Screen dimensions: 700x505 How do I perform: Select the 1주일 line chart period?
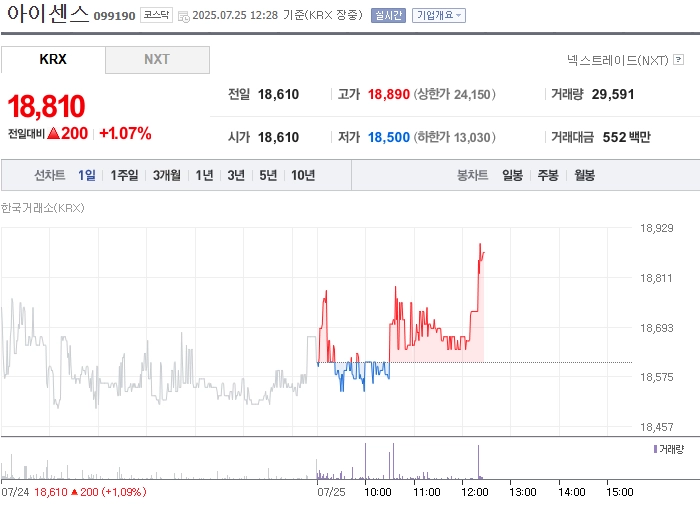pos(124,175)
